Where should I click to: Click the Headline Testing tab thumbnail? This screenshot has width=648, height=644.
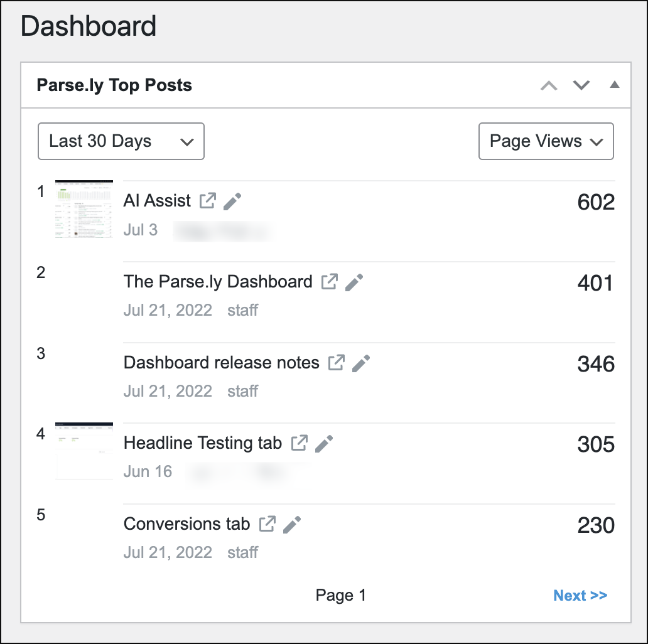84,451
